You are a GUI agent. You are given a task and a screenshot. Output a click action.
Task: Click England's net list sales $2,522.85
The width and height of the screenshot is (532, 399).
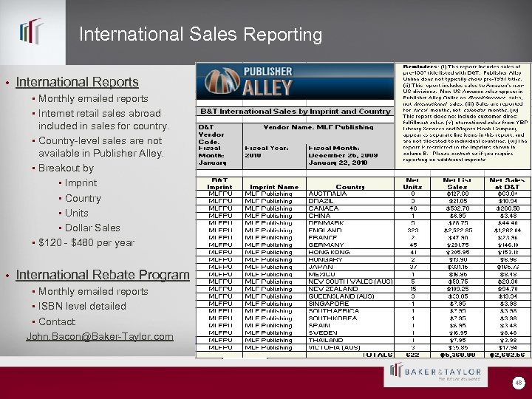click(457, 231)
